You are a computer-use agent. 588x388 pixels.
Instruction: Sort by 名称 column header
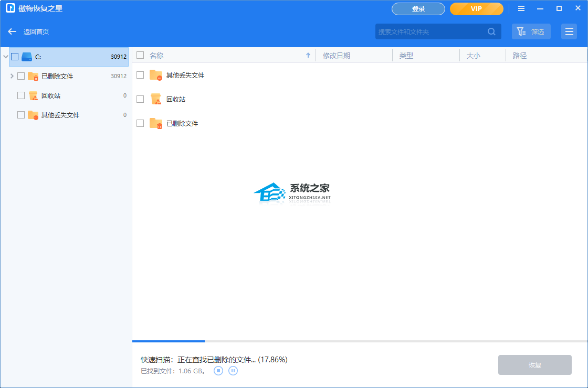tap(156, 56)
